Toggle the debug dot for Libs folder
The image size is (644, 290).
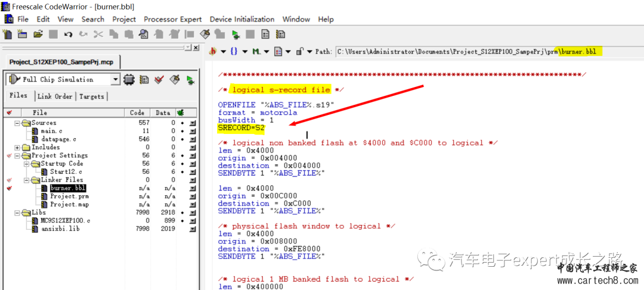tap(182, 213)
